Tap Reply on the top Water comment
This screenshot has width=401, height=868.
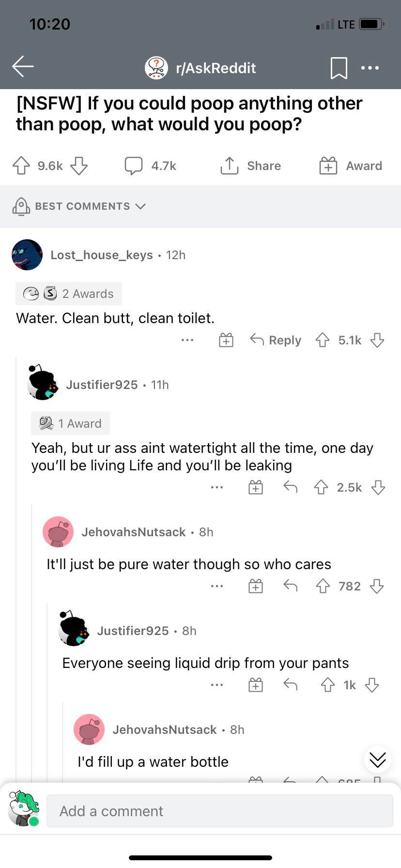275,340
